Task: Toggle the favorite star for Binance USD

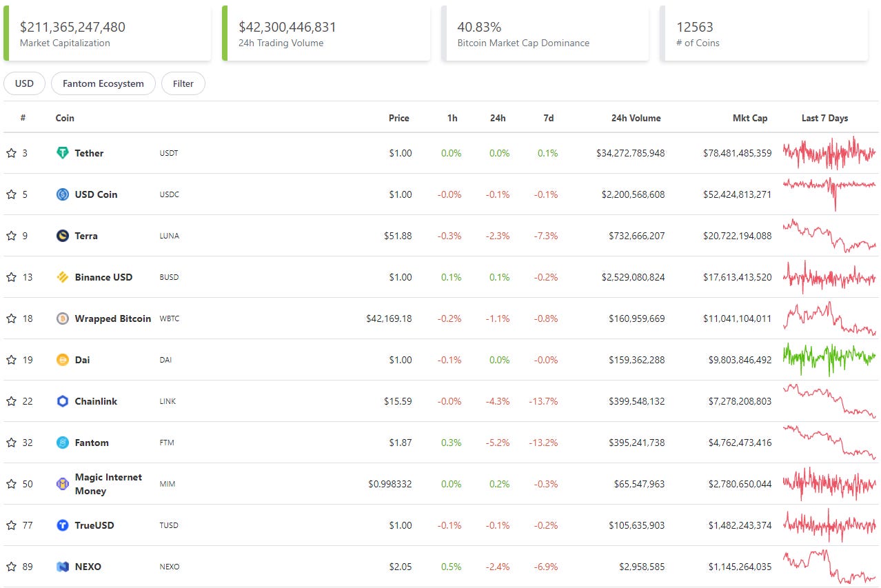Action: (11, 277)
